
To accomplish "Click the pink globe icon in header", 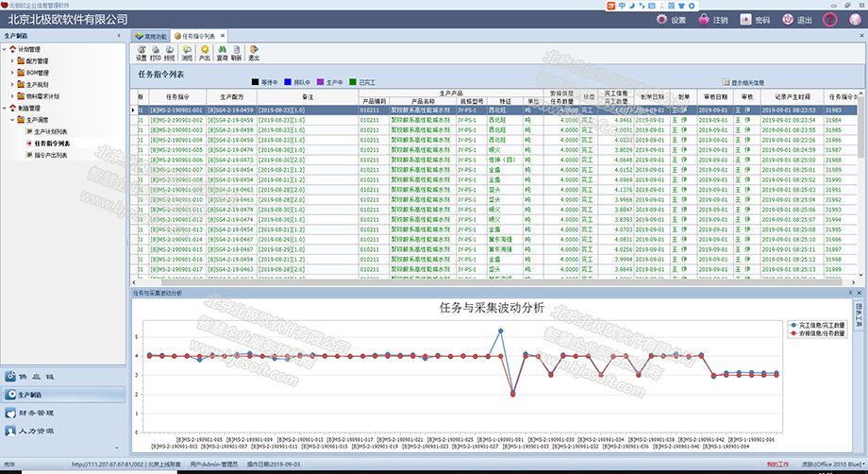I will (856, 20).
